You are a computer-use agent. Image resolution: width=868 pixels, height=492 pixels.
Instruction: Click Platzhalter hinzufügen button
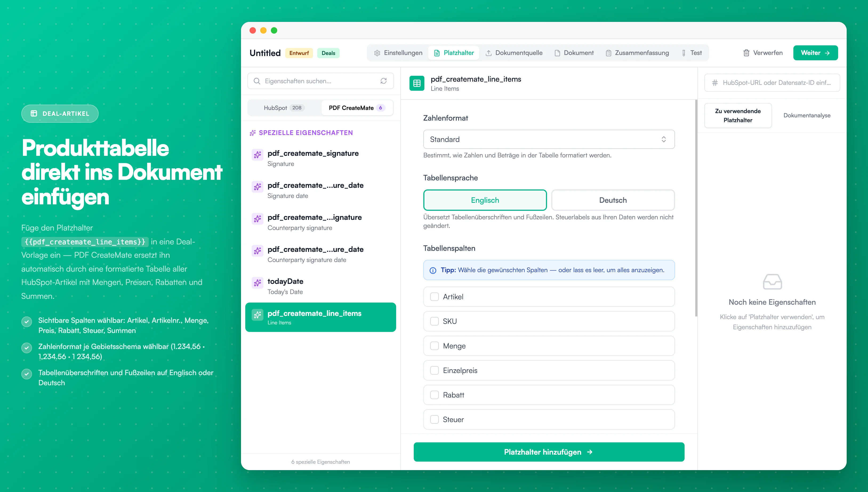pyautogui.click(x=549, y=452)
